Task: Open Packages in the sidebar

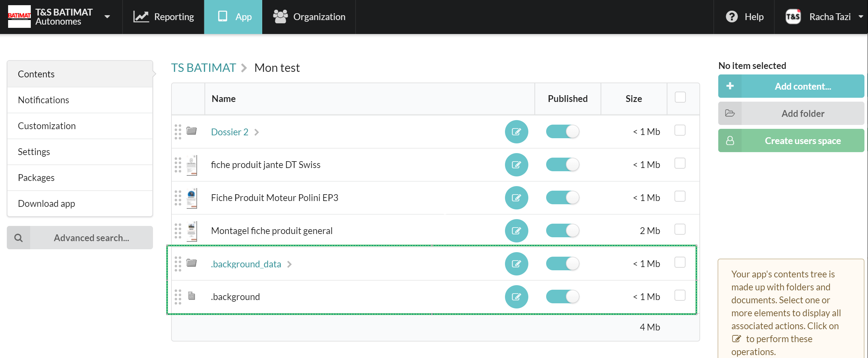Action: click(x=80, y=178)
